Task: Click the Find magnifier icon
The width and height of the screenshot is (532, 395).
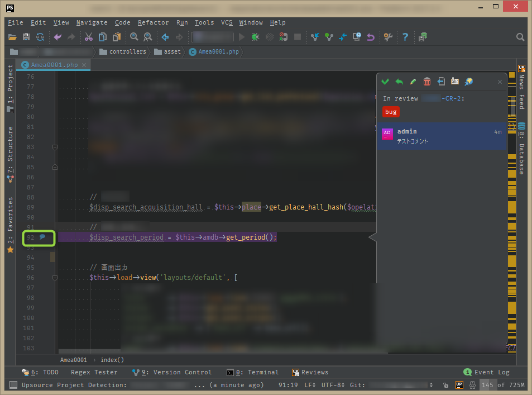Action: tap(134, 37)
